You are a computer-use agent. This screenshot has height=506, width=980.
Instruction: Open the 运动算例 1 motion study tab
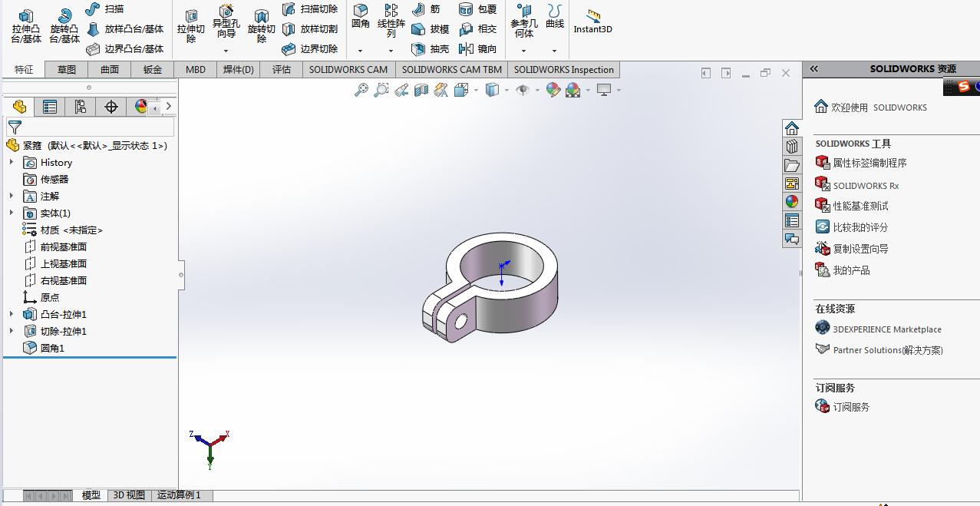(x=179, y=495)
